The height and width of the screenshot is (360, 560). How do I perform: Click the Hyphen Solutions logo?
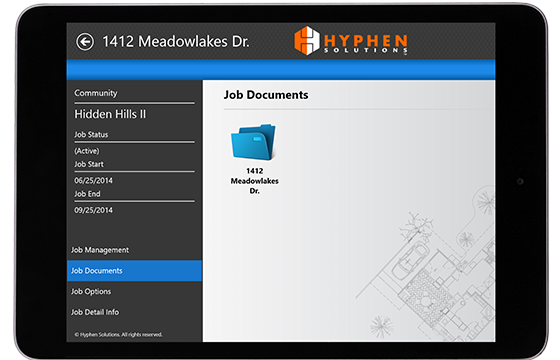point(350,41)
